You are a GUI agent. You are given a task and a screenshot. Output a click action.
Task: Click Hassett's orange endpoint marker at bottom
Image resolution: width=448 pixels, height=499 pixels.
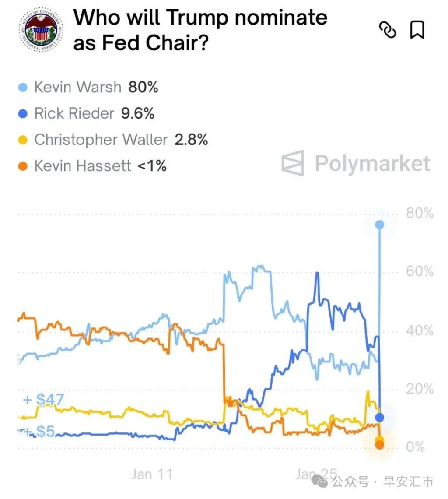coord(379,445)
